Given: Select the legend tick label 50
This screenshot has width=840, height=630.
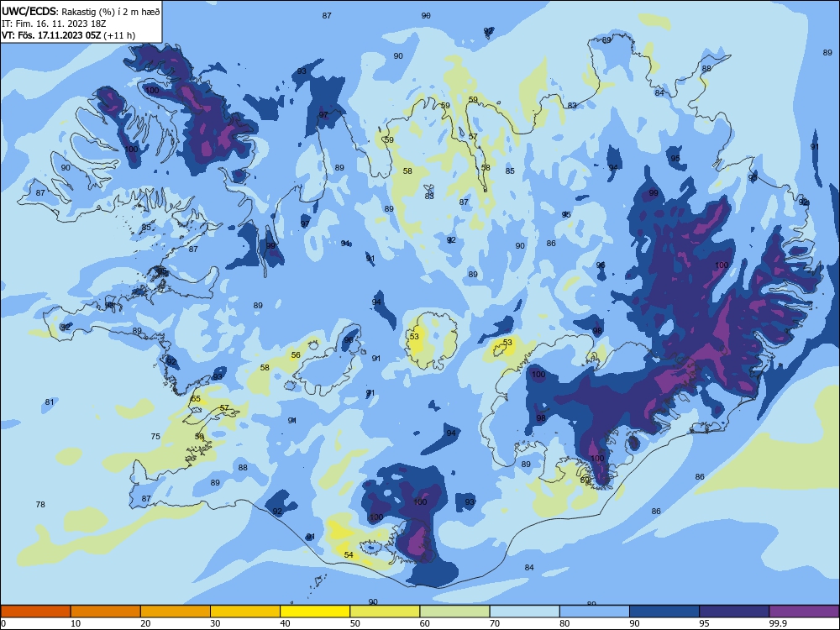Looking at the screenshot, I should [x=355, y=623].
